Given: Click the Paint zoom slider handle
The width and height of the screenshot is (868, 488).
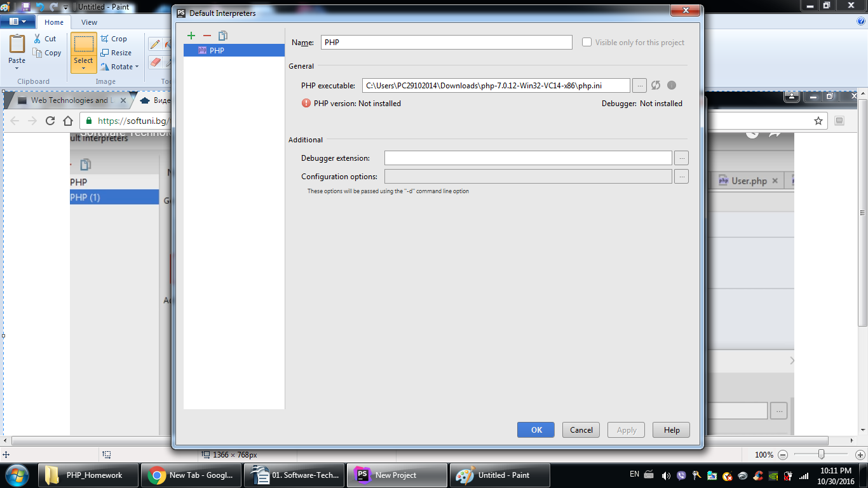Looking at the screenshot, I should (x=822, y=454).
